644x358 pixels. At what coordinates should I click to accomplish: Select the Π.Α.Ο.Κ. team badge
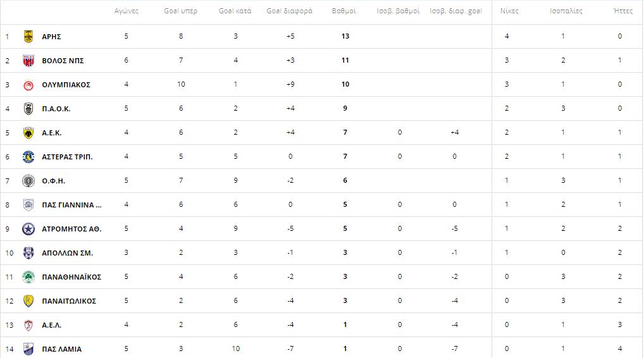pyautogui.click(x=28, y=109)
